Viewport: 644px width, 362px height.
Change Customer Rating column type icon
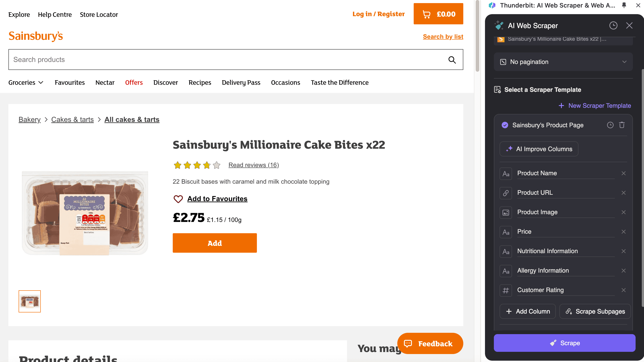506,290
